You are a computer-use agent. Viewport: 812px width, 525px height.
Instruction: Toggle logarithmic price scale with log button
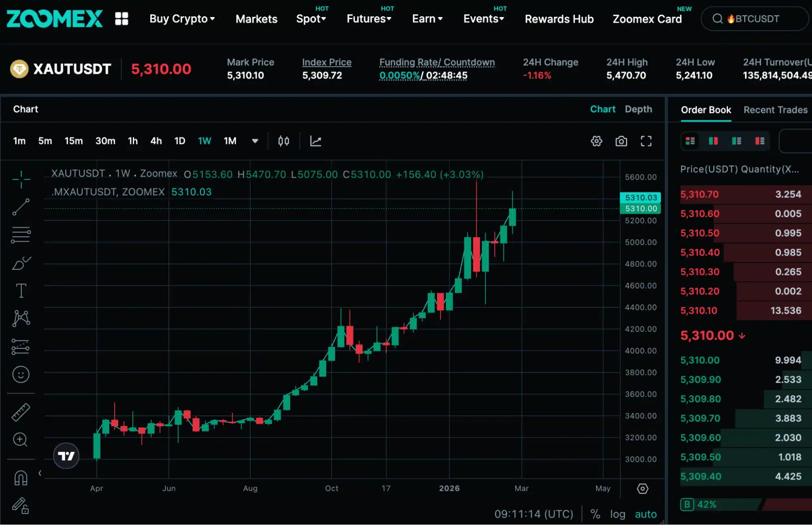pos(618,514)
